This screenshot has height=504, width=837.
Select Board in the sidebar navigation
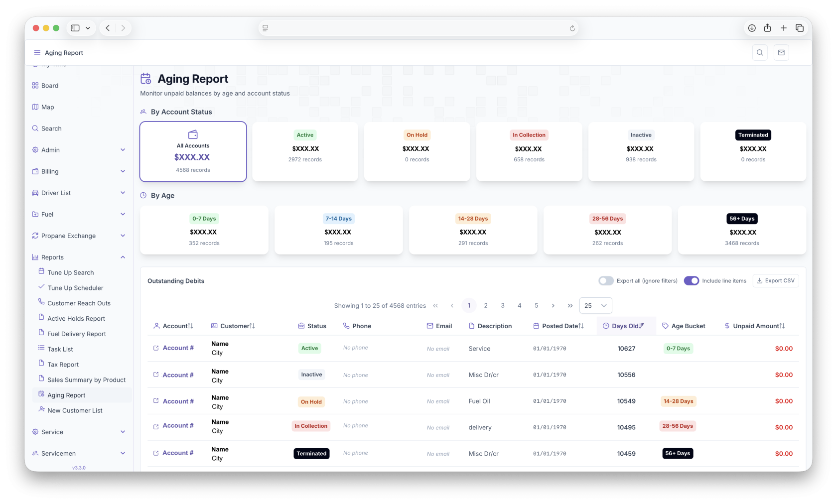(x=50, y=86)
